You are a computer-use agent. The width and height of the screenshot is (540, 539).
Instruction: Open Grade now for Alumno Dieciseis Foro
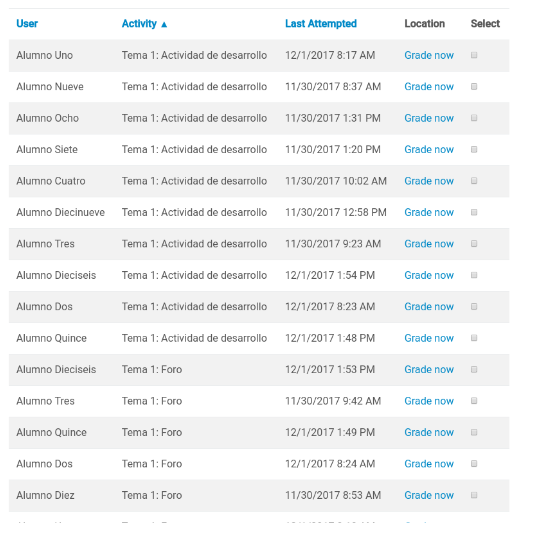tap(429, 369)
